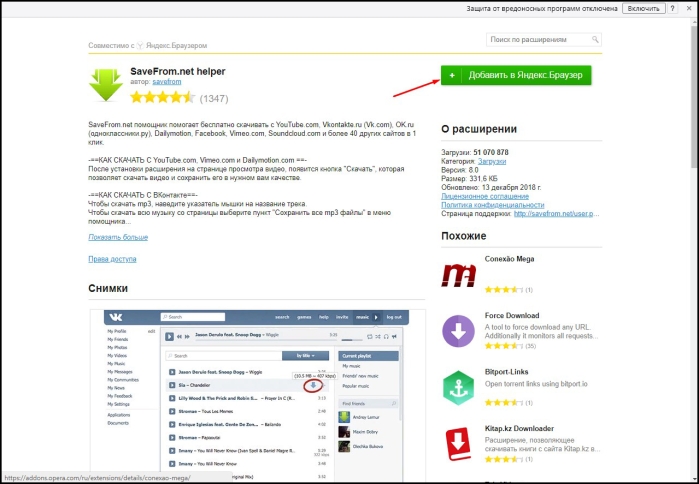Close the malware protection notification bar
699x484 pixels.
pos(689,8)
